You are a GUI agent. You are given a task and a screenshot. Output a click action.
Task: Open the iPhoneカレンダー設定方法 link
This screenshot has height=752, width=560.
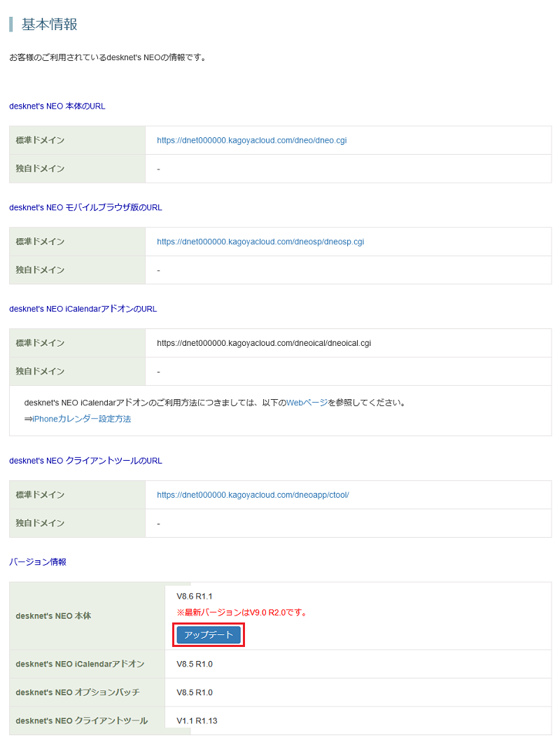[81, 419]
